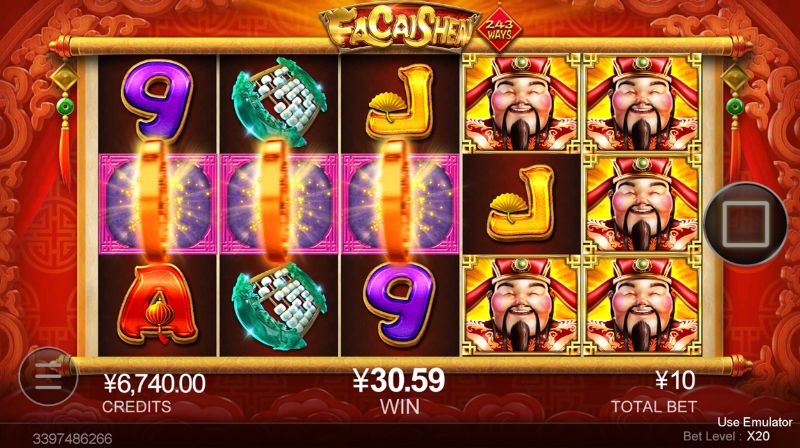Click the gold J symbol in fourth reel

pos(521,204)
